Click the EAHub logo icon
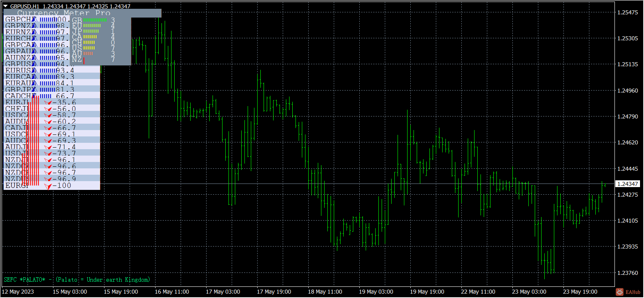The image size is (644, 298). [x=619, y=292]
